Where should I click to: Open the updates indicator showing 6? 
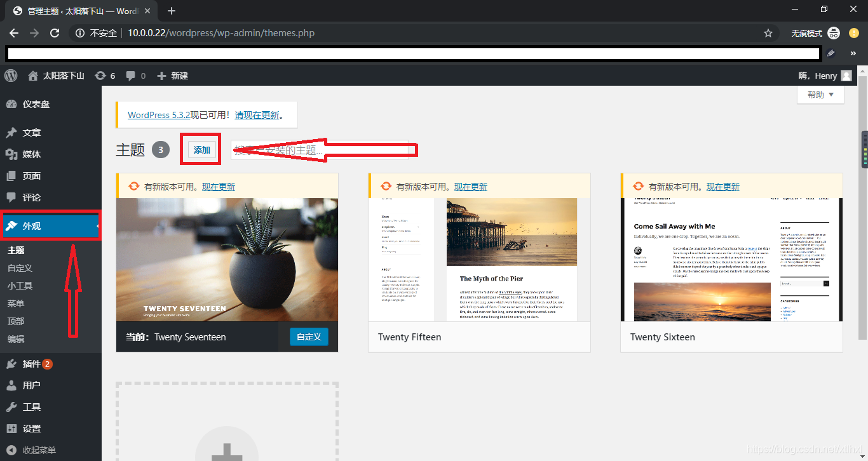pyautogui.click(x=105, y=76)
